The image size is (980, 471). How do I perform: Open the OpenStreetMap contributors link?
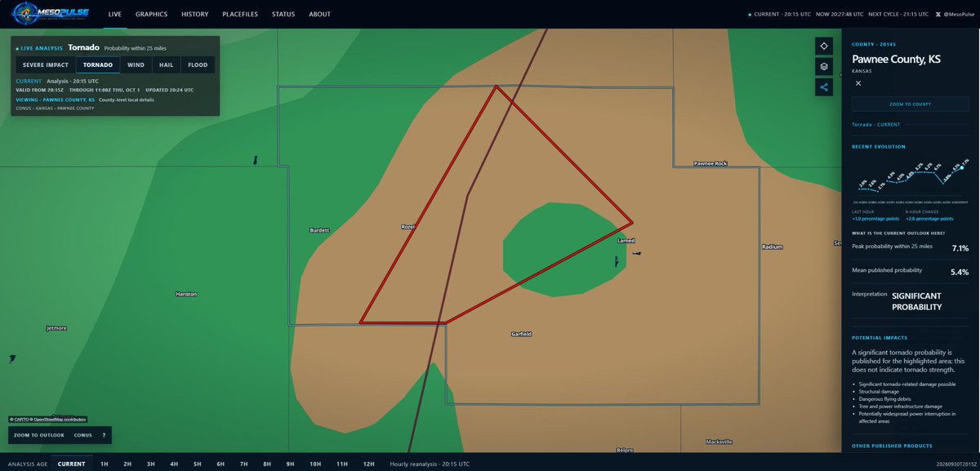point(60,419)
